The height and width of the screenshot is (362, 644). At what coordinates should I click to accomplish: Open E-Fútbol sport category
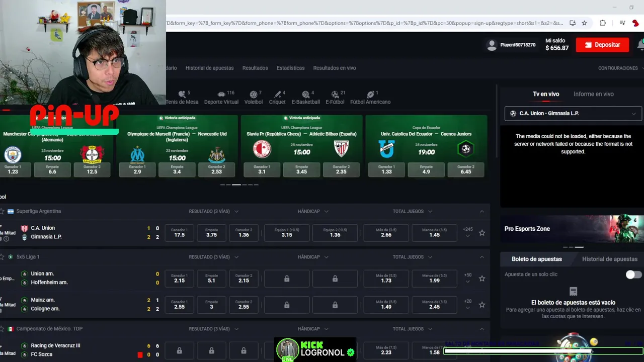[335, 98]
